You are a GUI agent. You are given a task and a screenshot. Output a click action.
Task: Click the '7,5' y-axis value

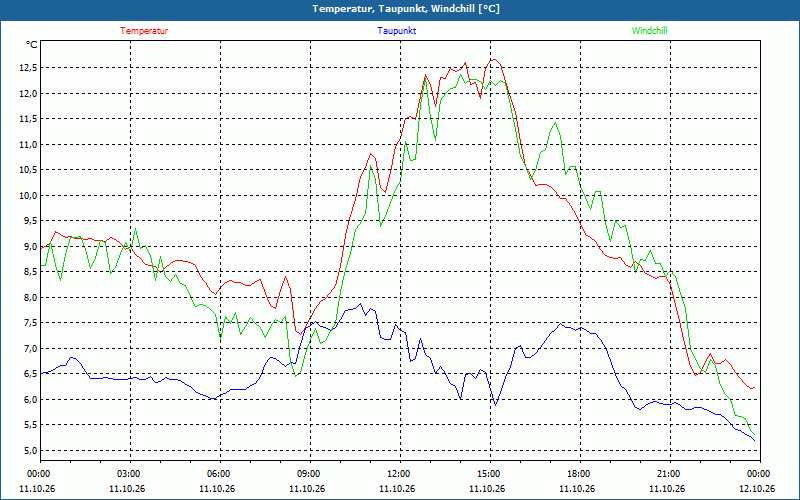pos(31,323)
